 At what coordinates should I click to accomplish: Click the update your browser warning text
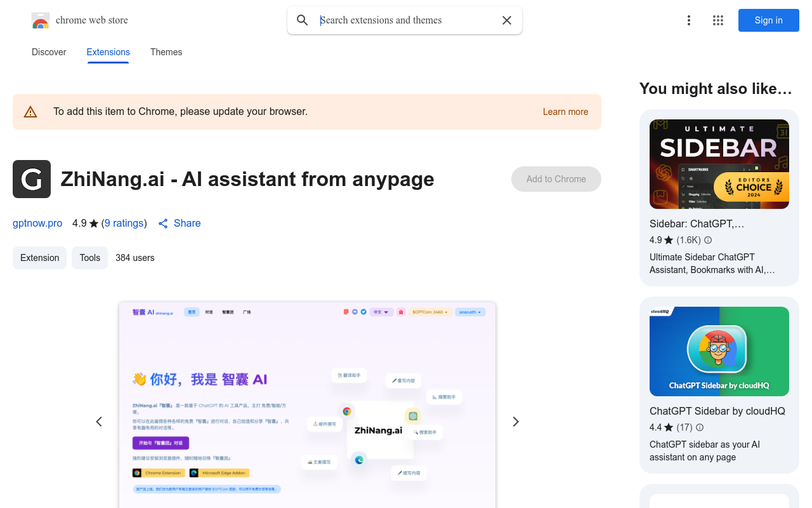click(x=180, y=112)
